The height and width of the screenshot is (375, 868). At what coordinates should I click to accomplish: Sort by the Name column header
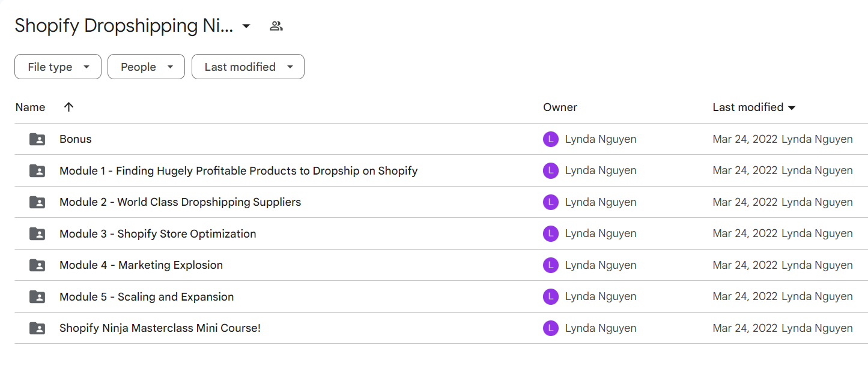30,107
